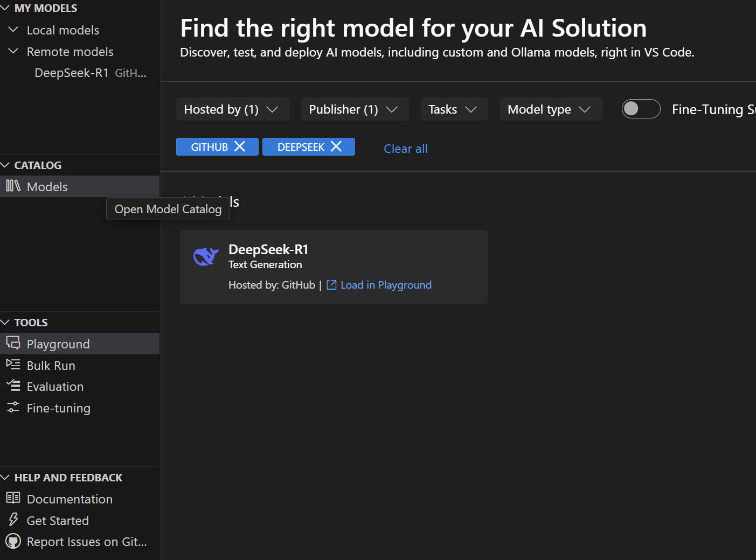
Task: Click the Playground chat icon
Action: point(13,343)
